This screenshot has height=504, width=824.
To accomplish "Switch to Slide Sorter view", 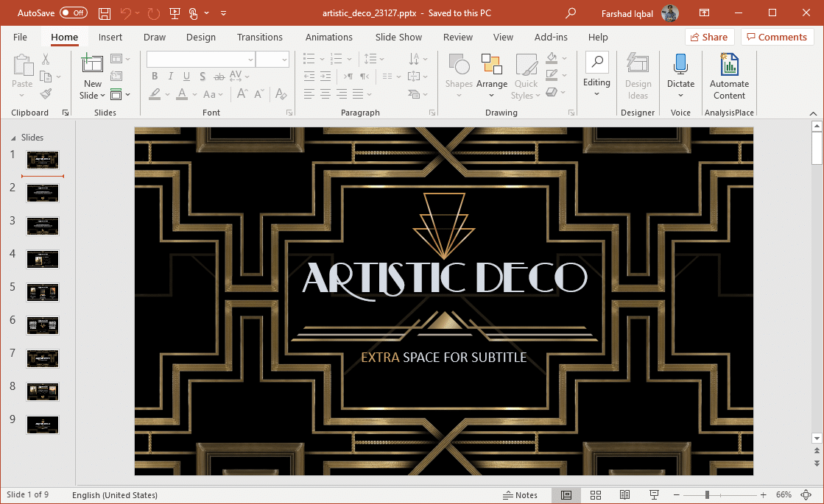I will [x=596, y=495].
